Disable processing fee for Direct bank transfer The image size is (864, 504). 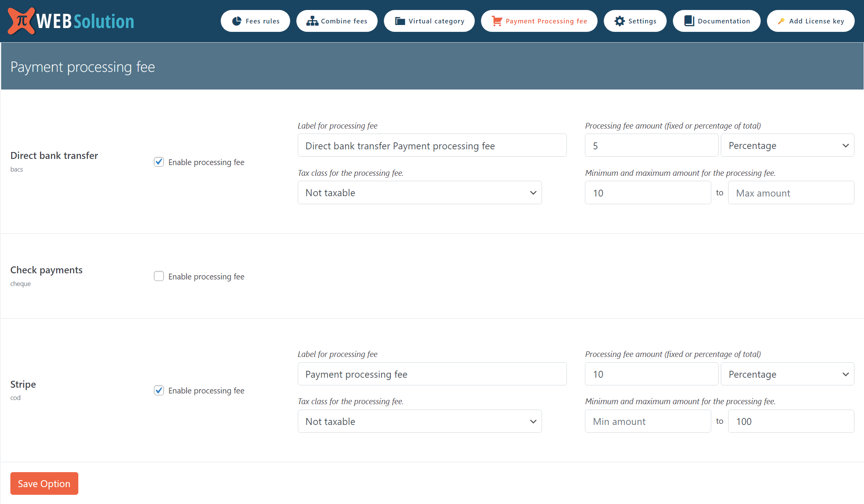click(x=159, y=162)
